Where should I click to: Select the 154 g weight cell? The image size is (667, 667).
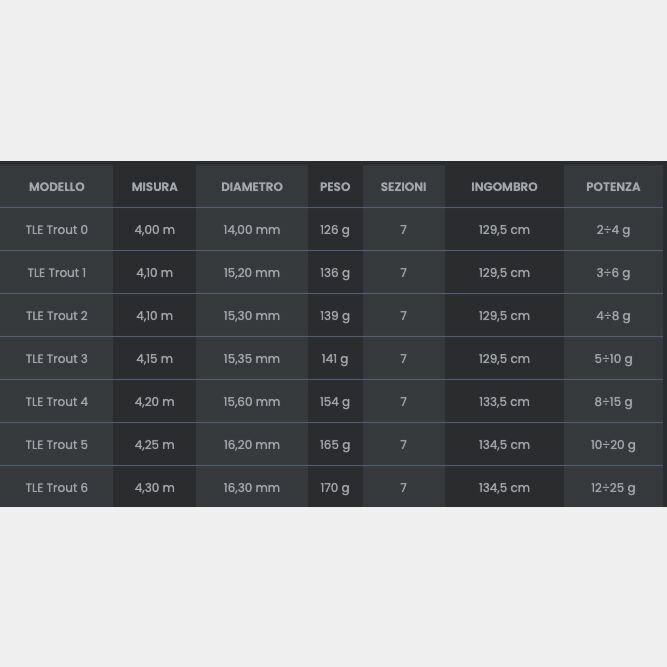tap(335, 402)
